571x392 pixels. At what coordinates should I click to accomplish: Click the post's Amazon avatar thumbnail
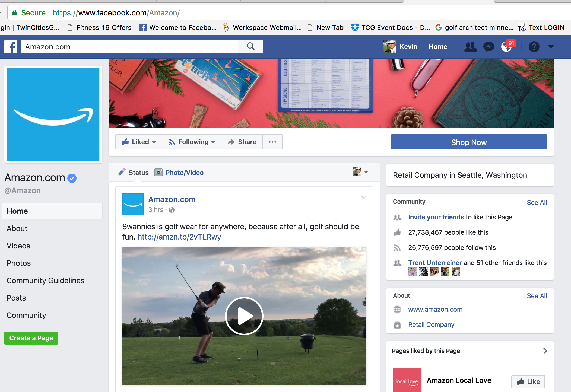click(133, 204)
